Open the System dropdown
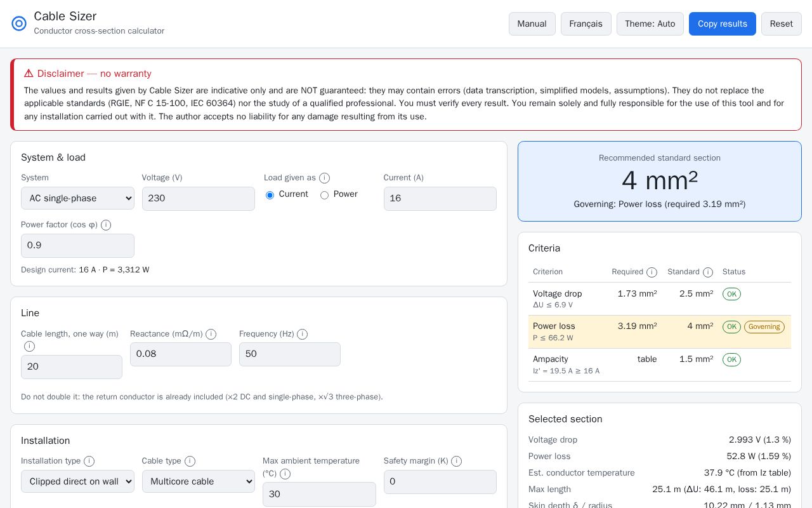Screen dimensions: 812x508 (77, 198)
